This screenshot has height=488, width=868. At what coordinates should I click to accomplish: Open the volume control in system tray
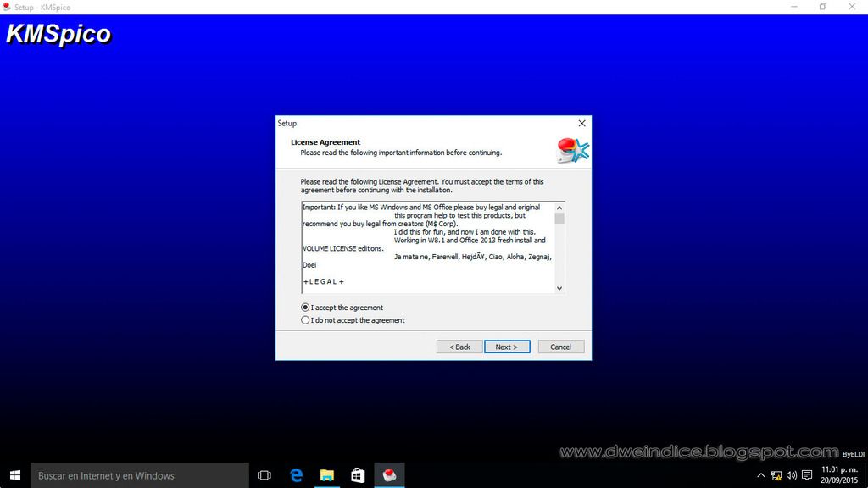tap(791, 475)
